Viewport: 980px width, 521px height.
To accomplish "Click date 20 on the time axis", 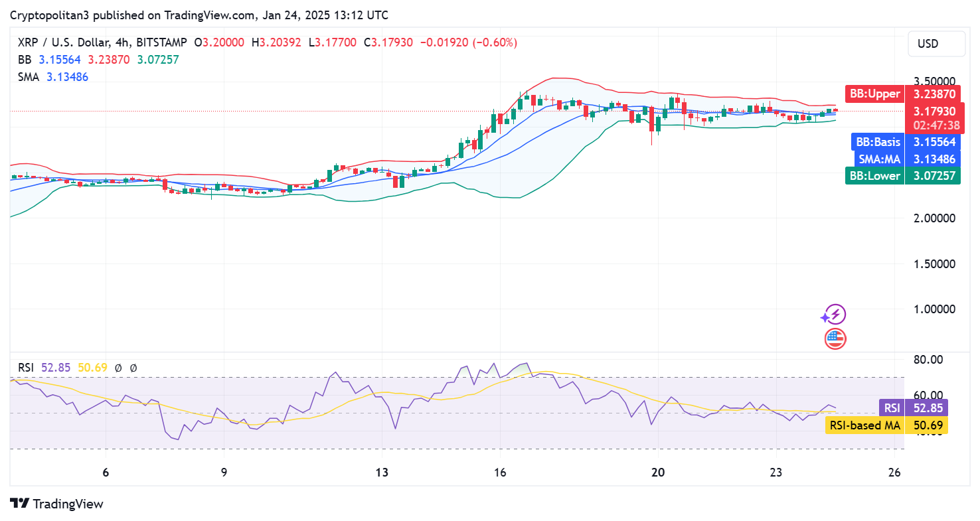I will coord(658,473).
